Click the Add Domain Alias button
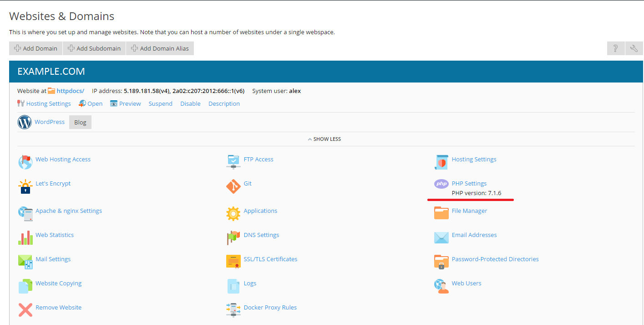 pos(160,48)
